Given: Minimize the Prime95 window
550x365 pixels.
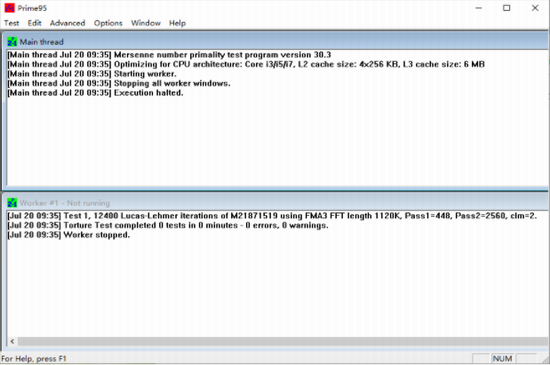Looking at the screenshot, I should point(478,8).
